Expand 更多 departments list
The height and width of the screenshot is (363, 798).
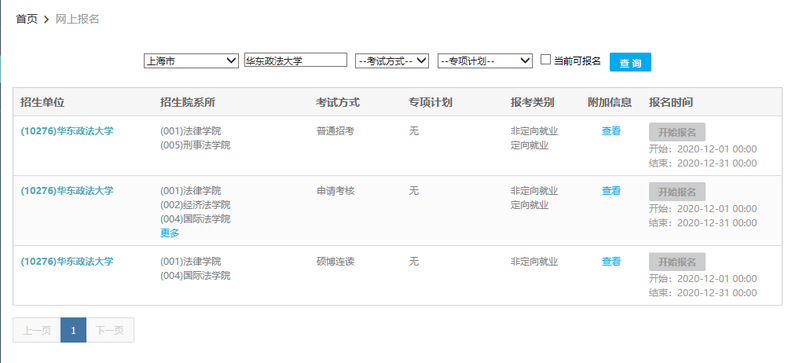(x=170, y=233)
